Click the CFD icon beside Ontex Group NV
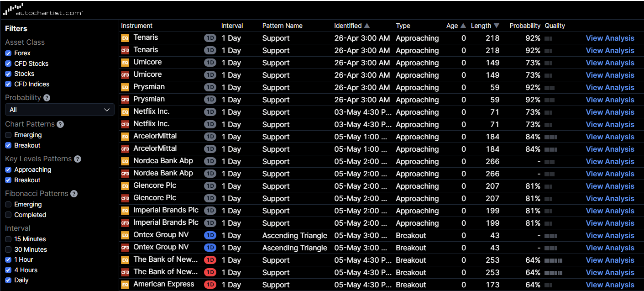The image size is (644, 291). click(125, 248)
